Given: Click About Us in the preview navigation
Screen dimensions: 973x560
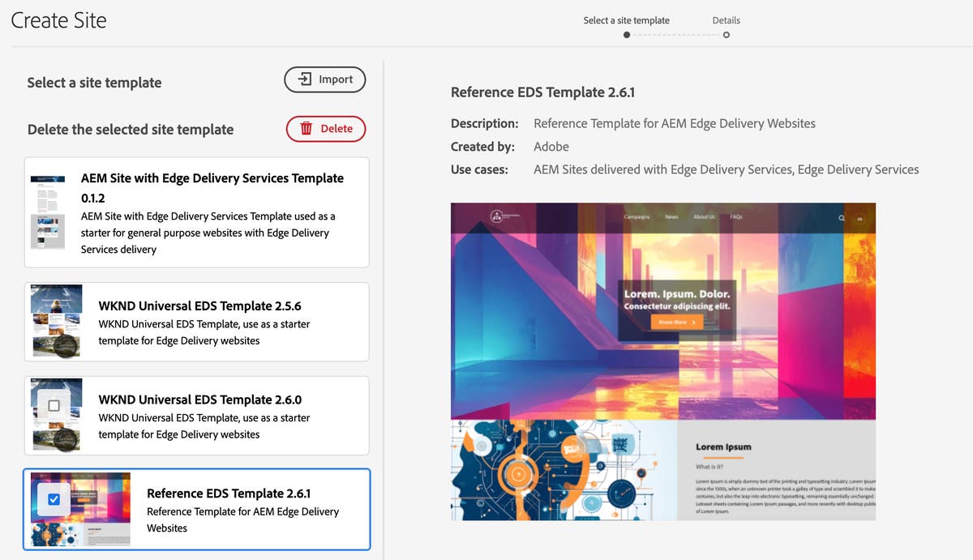Looking at the screenshot, I should (x=704, y=217).
